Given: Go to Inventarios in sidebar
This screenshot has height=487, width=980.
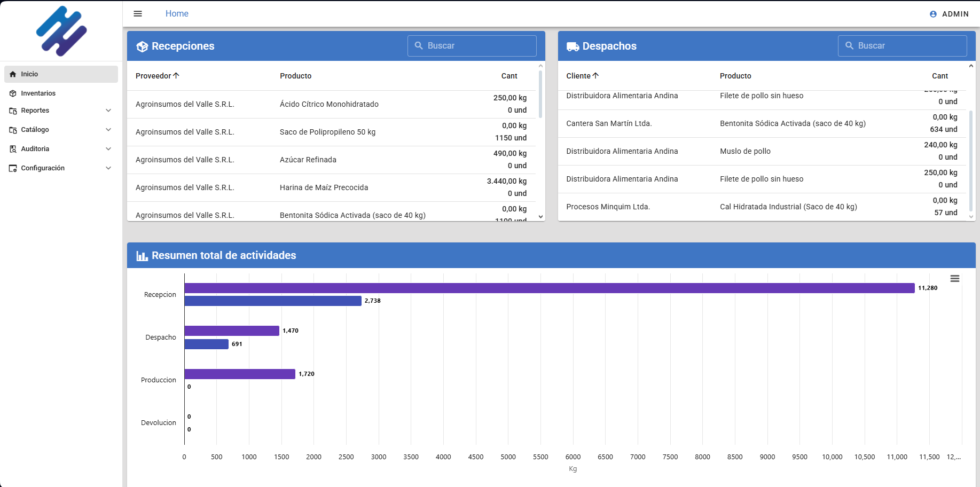Looking at the screenshot, I should click(x=38, y=93).
